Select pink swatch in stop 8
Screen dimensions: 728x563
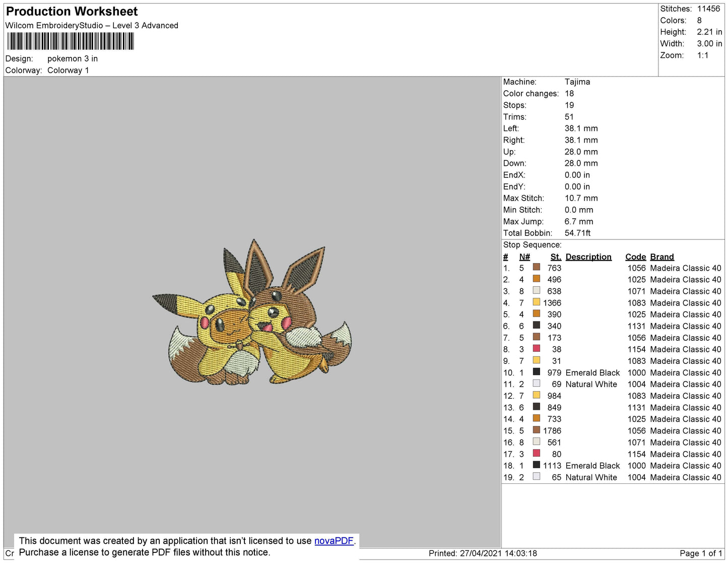(x=537, y=348)
